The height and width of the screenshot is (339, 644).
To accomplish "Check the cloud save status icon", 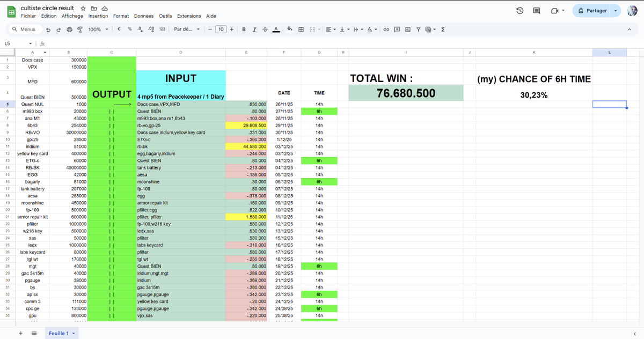I will (x=105, y=9).
